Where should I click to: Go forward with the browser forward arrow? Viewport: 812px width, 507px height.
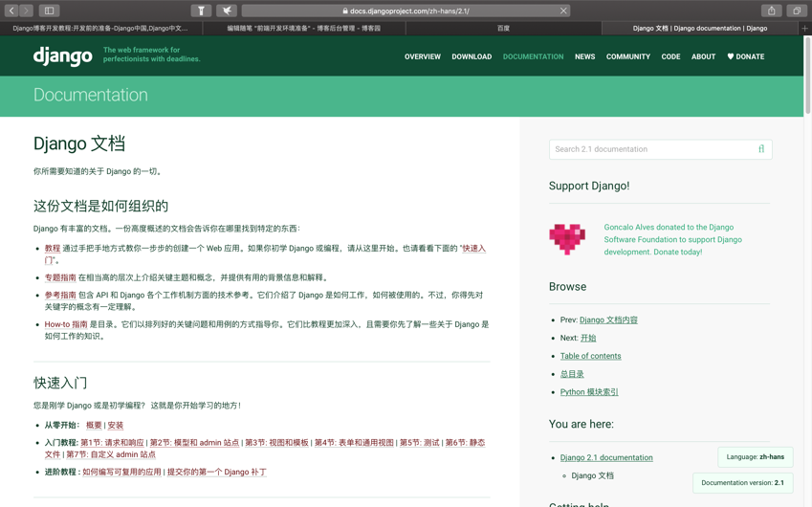(x=26, y=11)
